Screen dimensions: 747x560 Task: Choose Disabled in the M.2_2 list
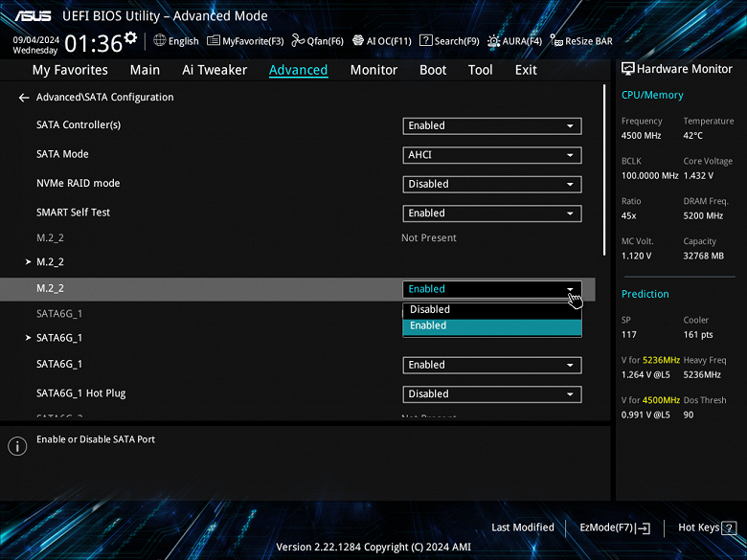[x=492, y=309]
